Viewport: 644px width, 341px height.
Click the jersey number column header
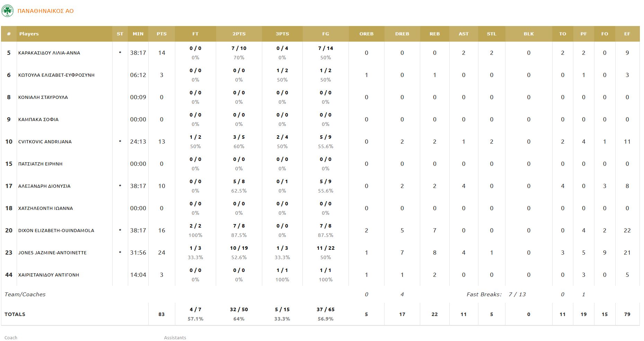coord(9,34)
